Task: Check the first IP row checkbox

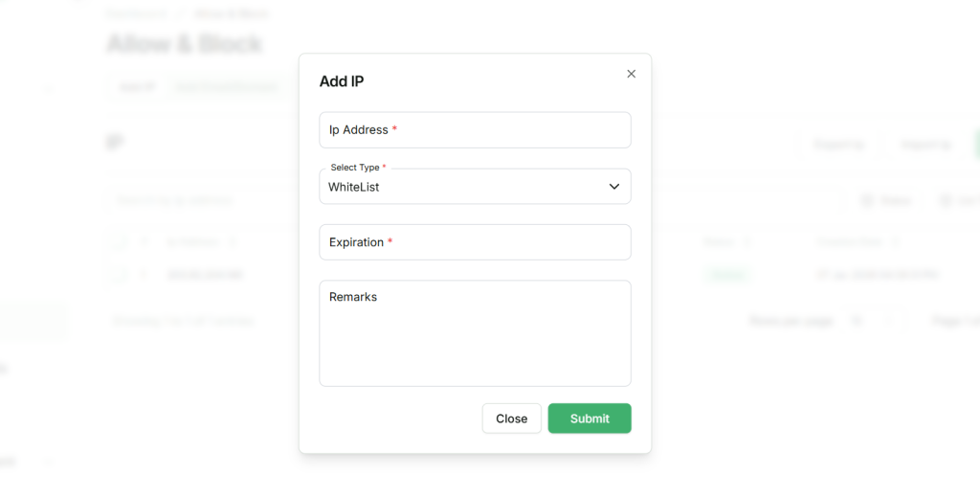Action: pos(120,275)
